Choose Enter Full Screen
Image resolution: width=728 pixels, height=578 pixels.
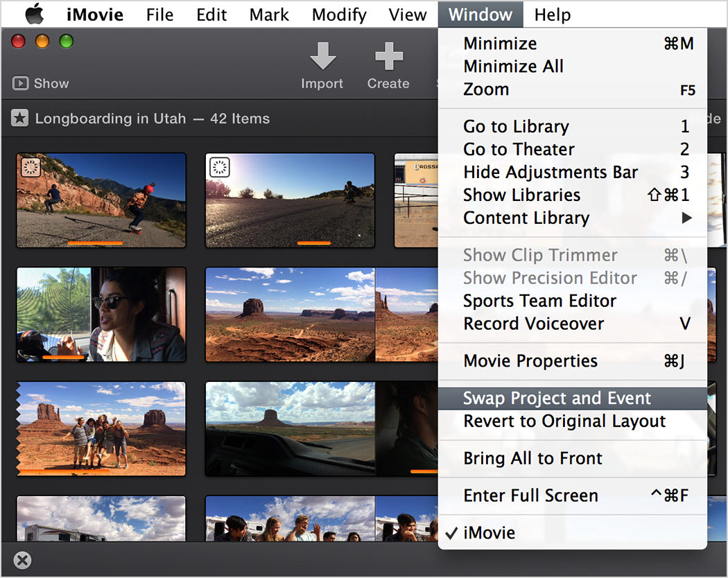coord(573,496)
